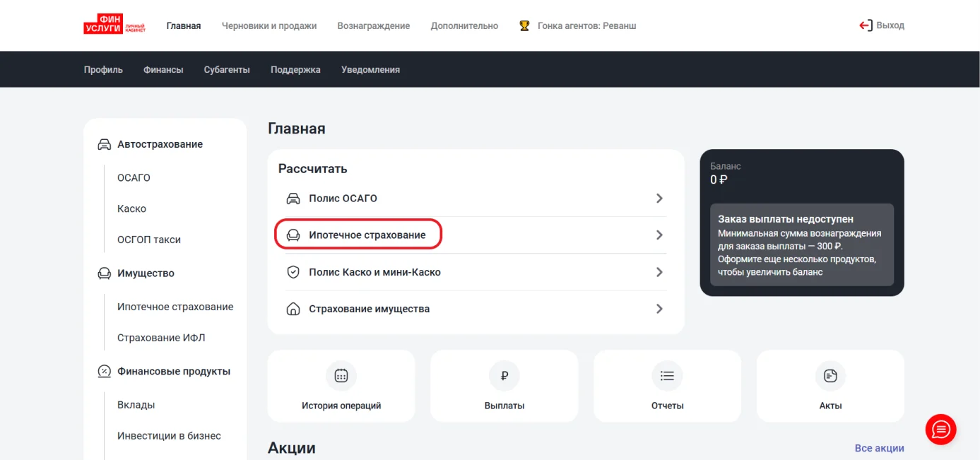The width and height of the screenshot is (980, 460).
Task: Click the Акты document icon
Action: pyautogui.click(x=830, y=376)
